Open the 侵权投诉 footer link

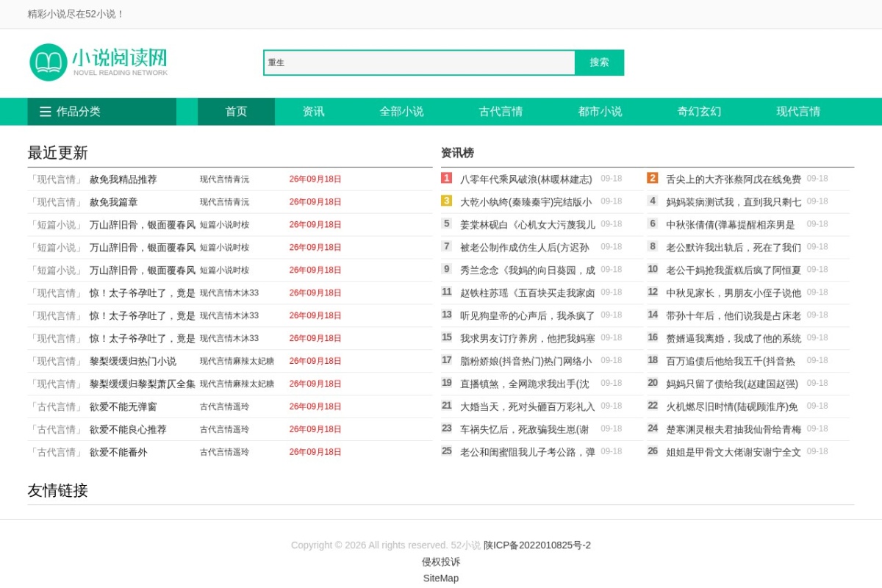pos(441,562)
